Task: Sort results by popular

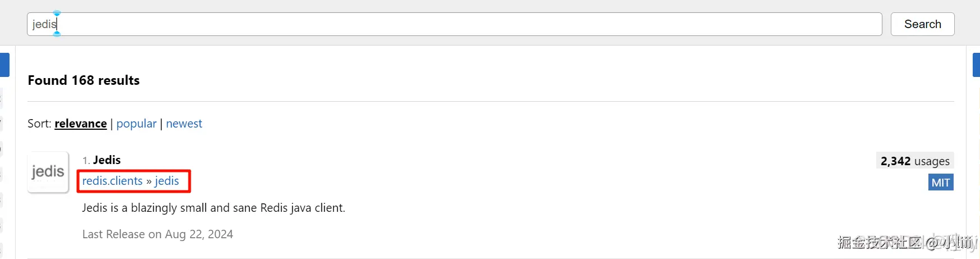Action: [136, 124]
